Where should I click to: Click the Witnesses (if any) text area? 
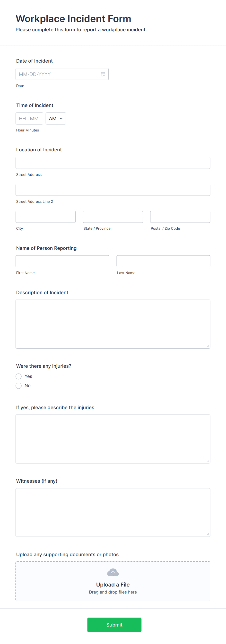point(113,512)
